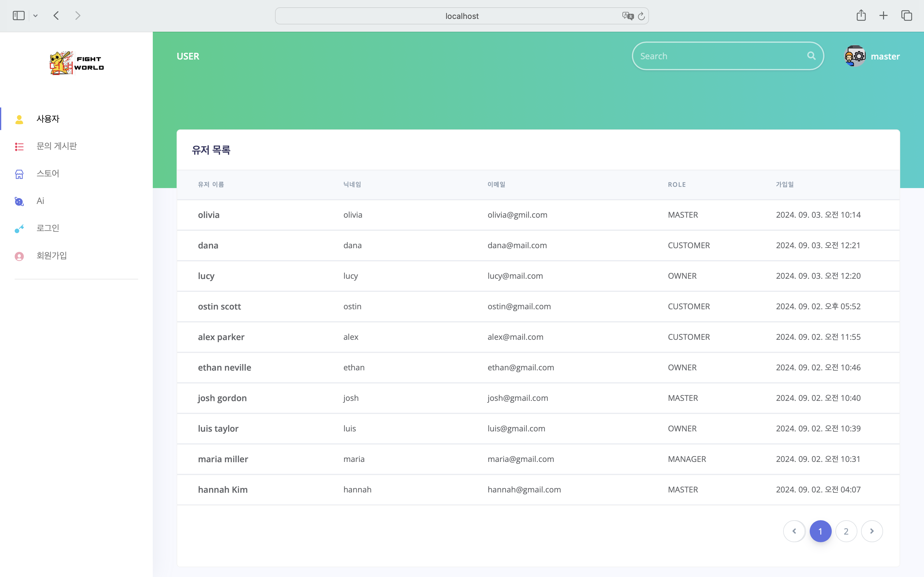924x577 pixels.
Task: Open the 스토어 menu item
Action: pos(48,174)
